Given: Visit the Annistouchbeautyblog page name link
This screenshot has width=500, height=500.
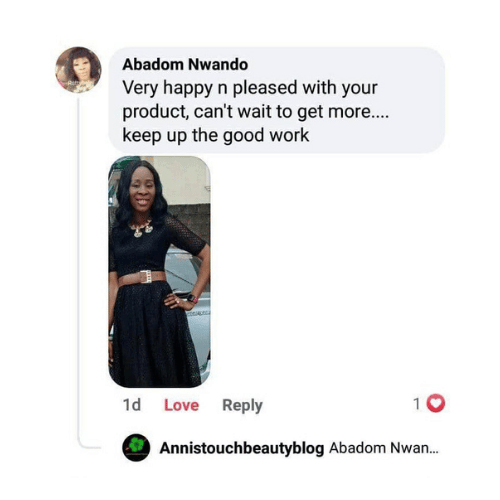Looking at the screenshot, I should point(242,448).
